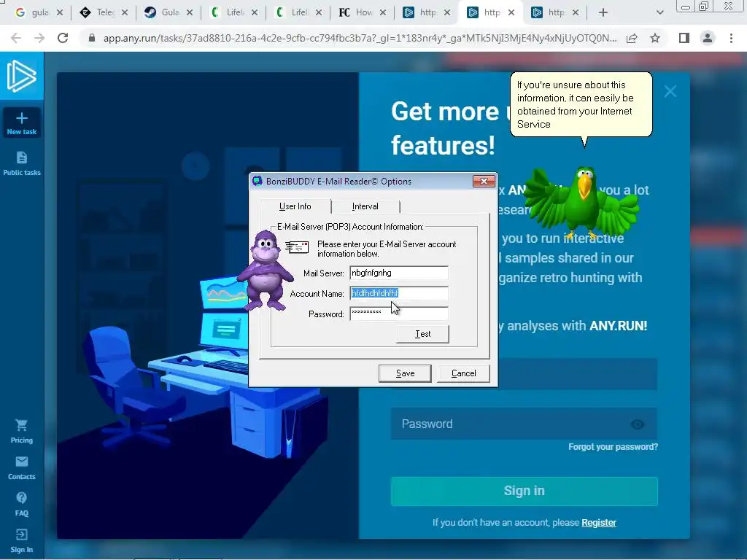Click the Account Name field
Image resolution: width=747 pixels, height=560 pixels.
399,293
